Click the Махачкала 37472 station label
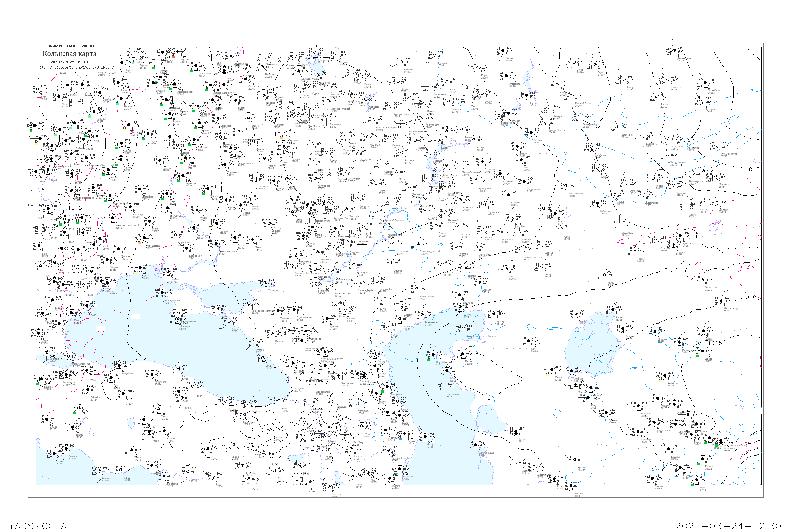The image size is (798, 532). coord(395,395)
